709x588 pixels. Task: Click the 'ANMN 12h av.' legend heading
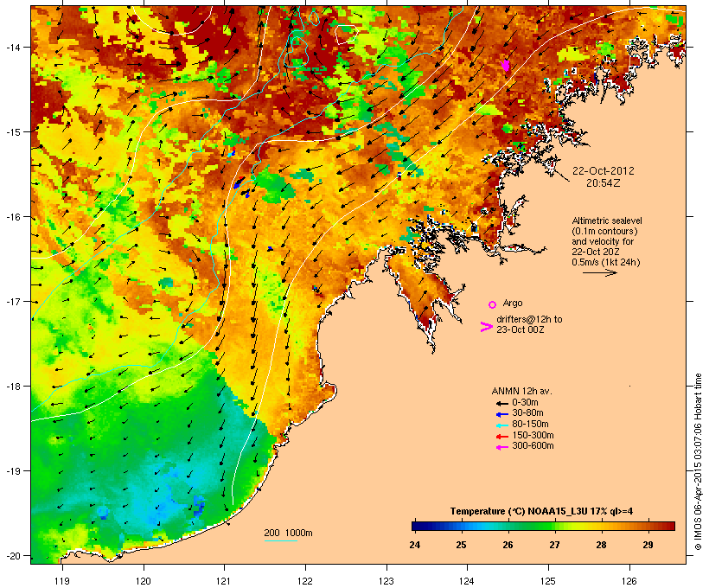tap(521, 391)
